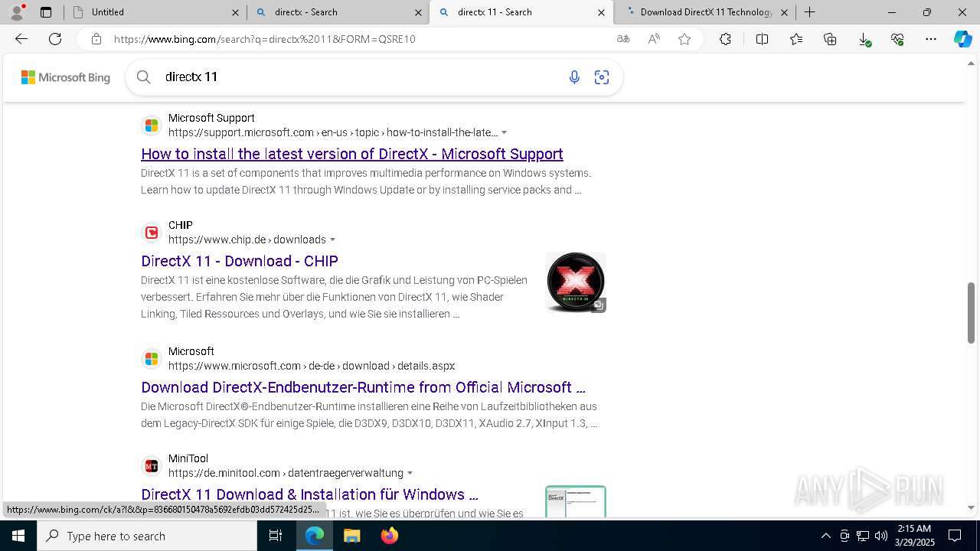The image size is (980, 551).
Task: Open the Copilot sidebar icon
Action: [962, 39]
